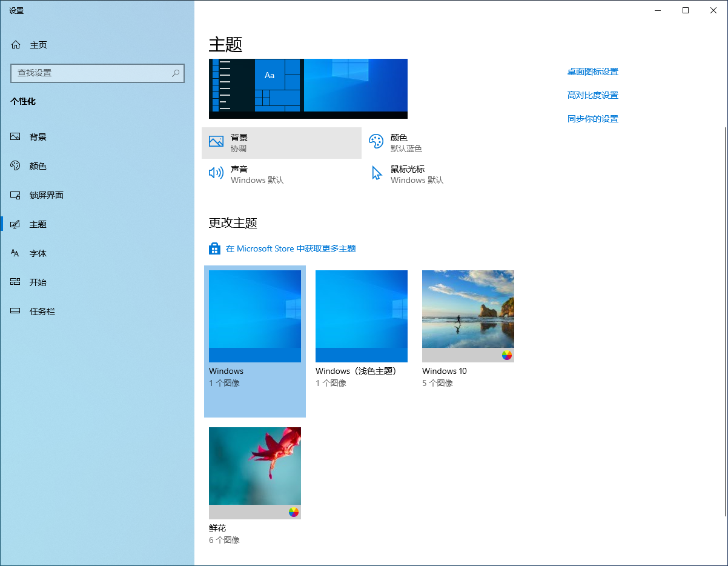Apply the Windows（浅色主题） theme
The height and width of the screenshot is (566, 728).
(x=362, y=316)
